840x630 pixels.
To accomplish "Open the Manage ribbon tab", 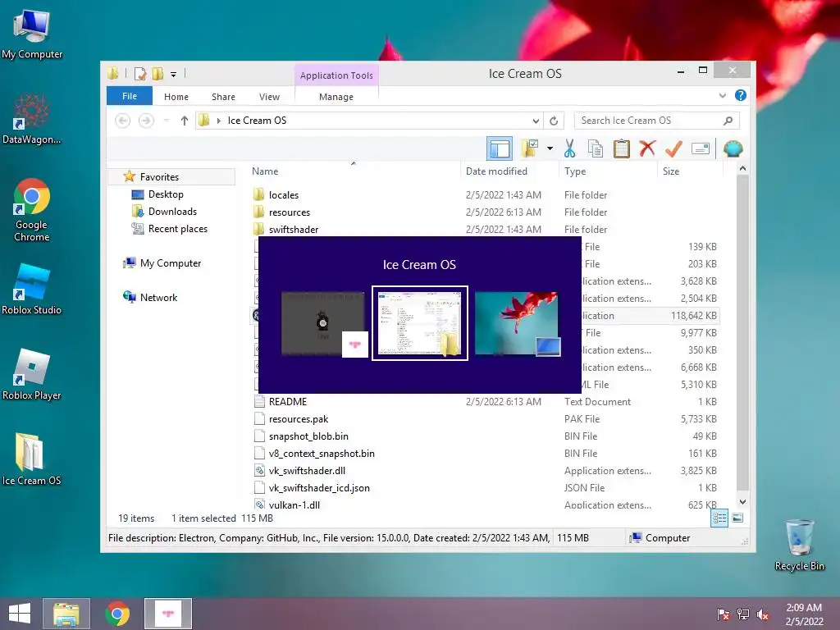I will (x=336, y=97).
